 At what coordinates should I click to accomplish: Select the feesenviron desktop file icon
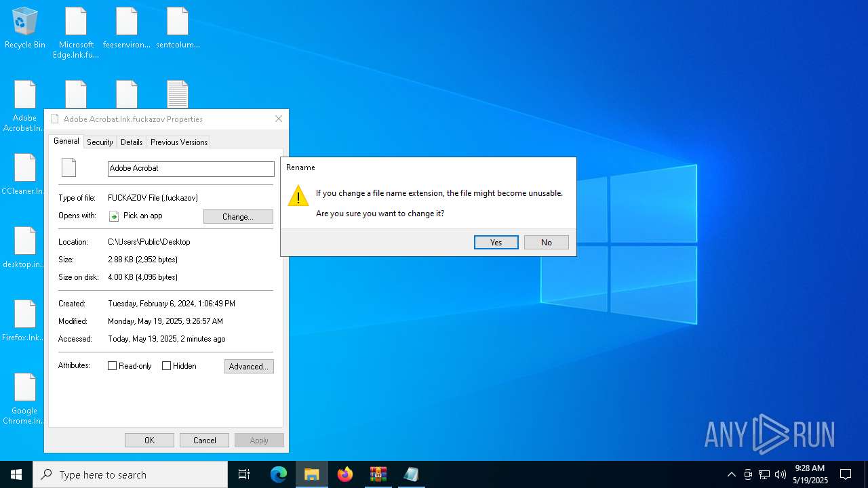click(127, 28)
